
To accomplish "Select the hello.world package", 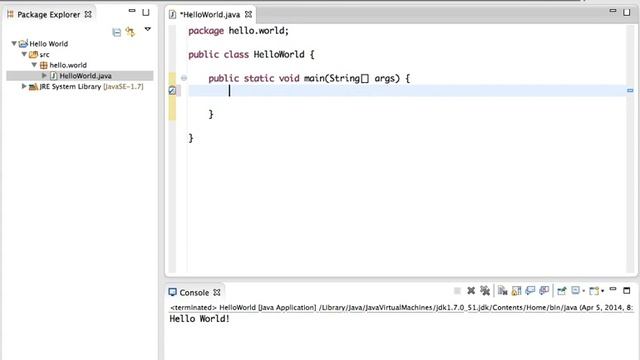I will click(68, 65).
